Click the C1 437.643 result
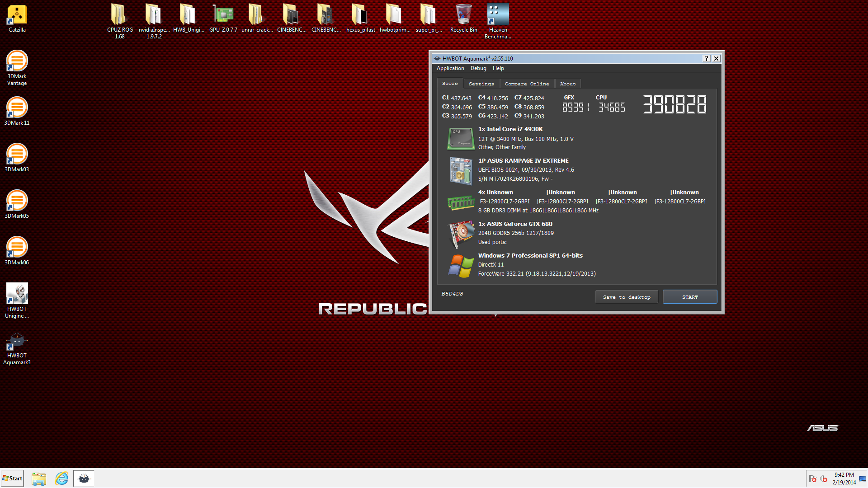 [x=457, y=98]
